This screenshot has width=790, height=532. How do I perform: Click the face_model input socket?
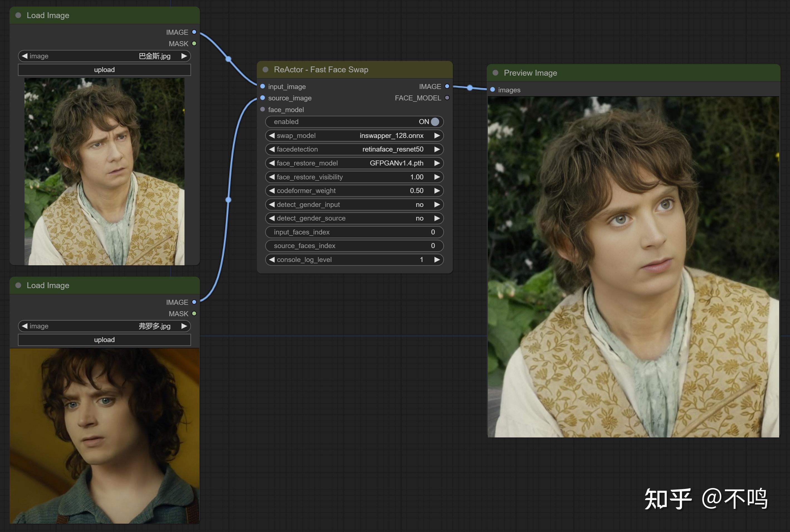(x=262, y=110)
